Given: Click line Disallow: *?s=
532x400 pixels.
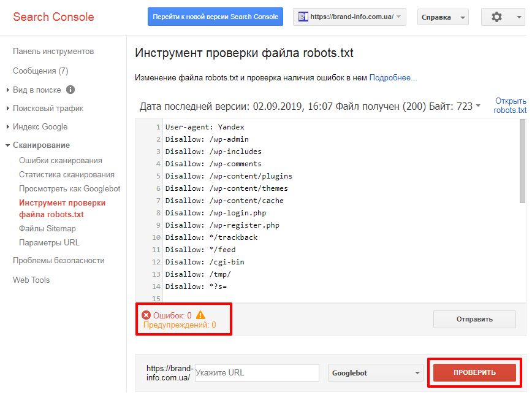Looking at the screenshot, I should click(x=196, y=287).
